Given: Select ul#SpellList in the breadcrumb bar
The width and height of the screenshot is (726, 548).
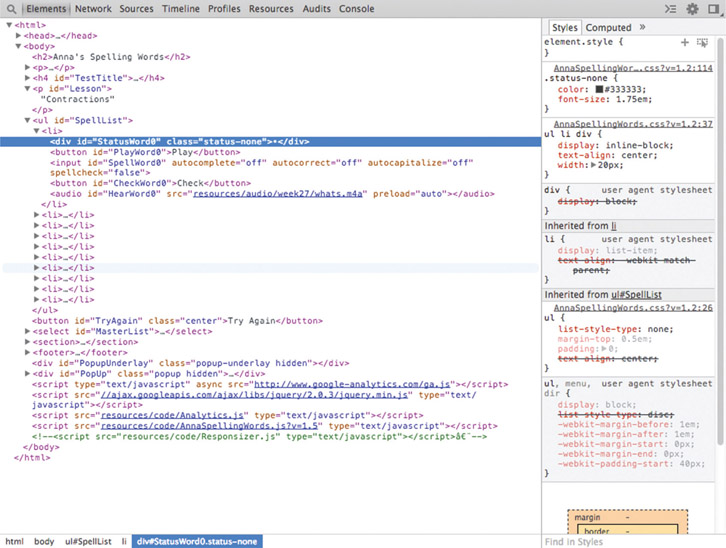Looking at the screenshot, I should point(88,541).
